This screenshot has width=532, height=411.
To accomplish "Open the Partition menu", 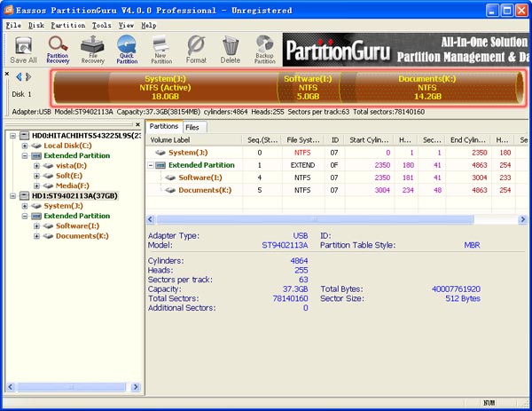I will [x=68, y=26].
